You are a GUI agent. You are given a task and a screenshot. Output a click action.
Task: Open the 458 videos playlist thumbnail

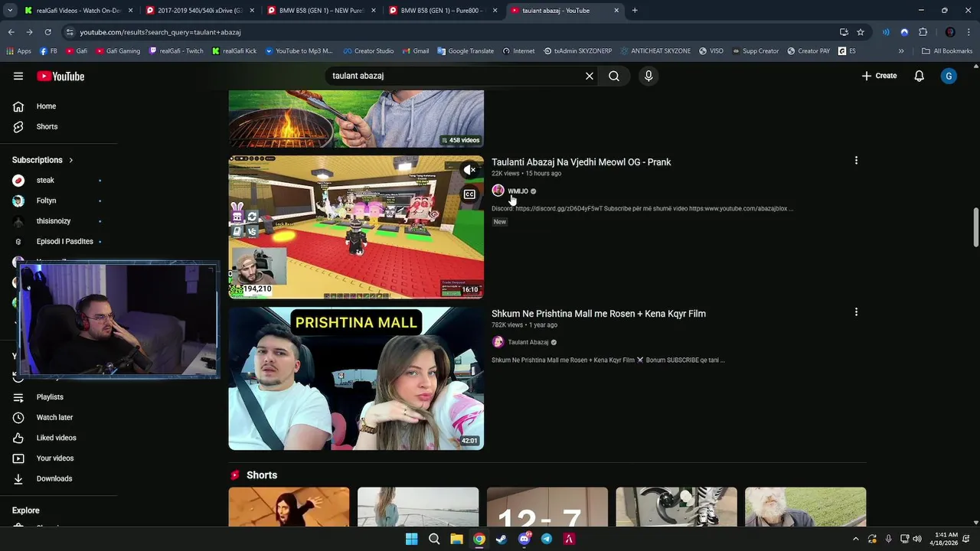(356, 119)
